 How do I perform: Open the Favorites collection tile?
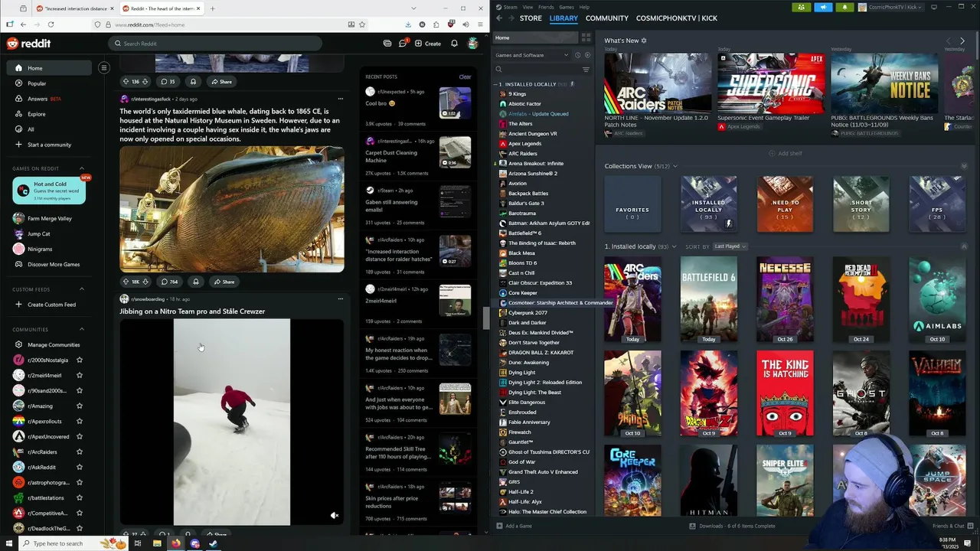point(632,204)
